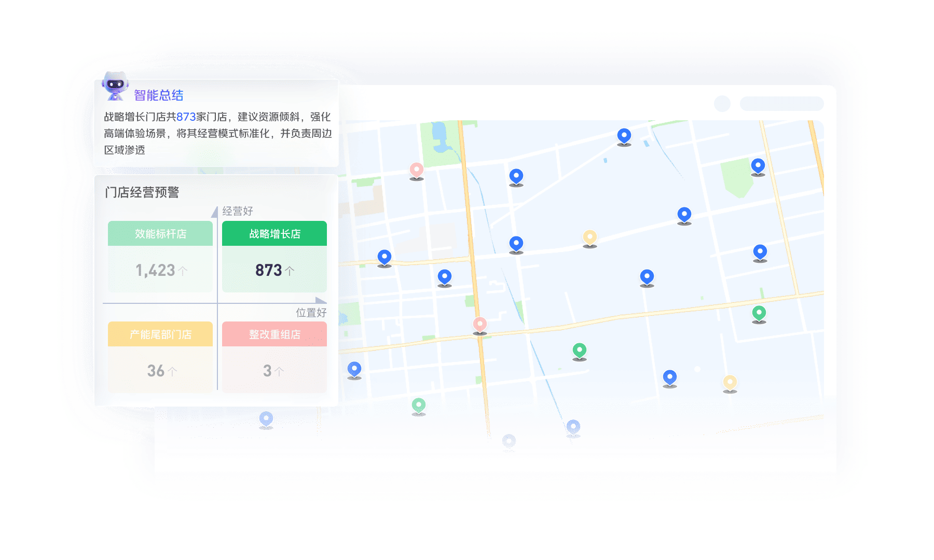
Task: Click the pink pin at the road intersection
Action: [480, 326]
